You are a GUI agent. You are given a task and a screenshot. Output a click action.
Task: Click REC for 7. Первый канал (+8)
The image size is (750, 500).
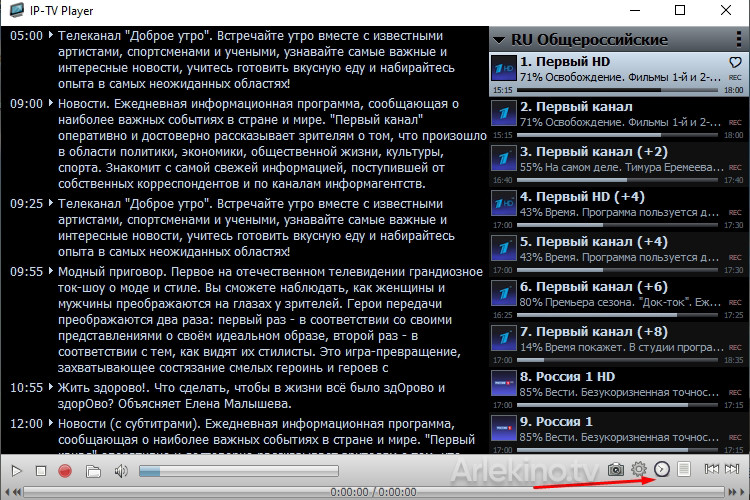[x=735, y=347]
